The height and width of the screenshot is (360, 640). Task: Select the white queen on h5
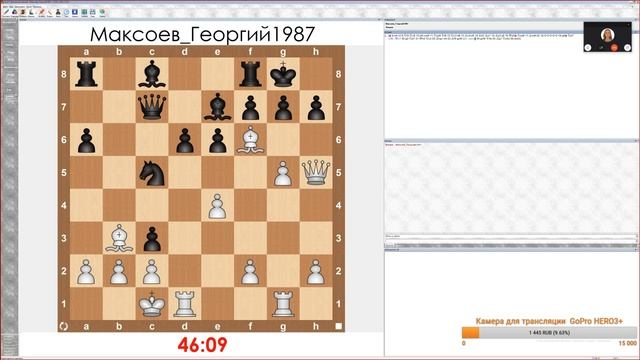[x=316, y=172]
